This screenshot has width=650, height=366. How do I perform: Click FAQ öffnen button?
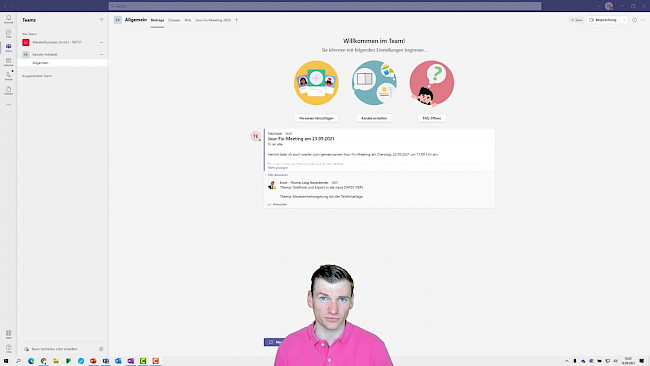[432, 118]
